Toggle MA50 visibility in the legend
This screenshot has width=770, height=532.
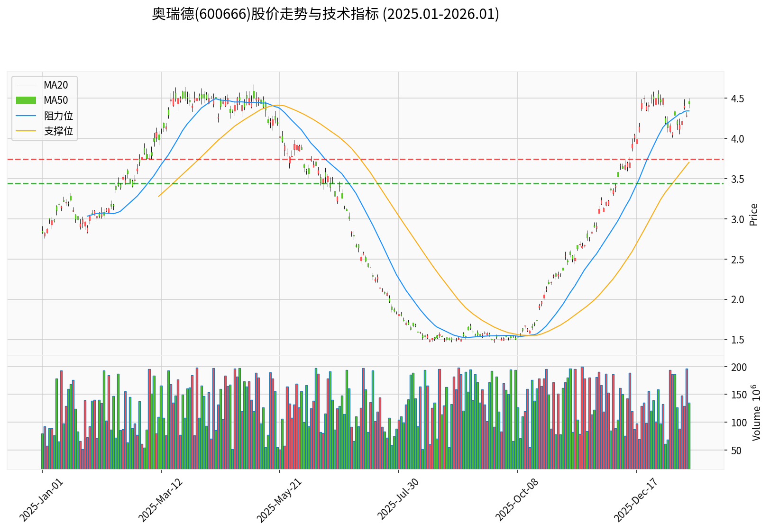click(x=55, y=100)
